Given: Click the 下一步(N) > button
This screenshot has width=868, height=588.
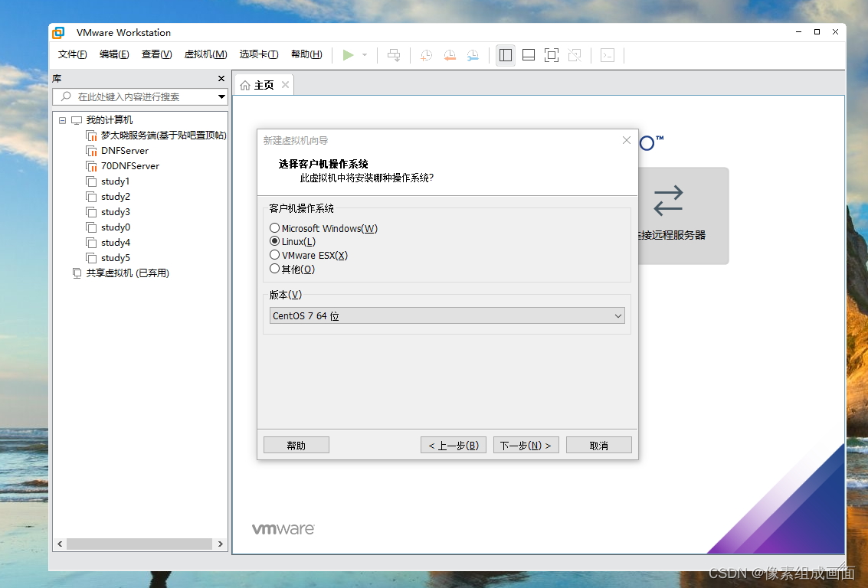Looking at the screenshot, I should point(526,446).
